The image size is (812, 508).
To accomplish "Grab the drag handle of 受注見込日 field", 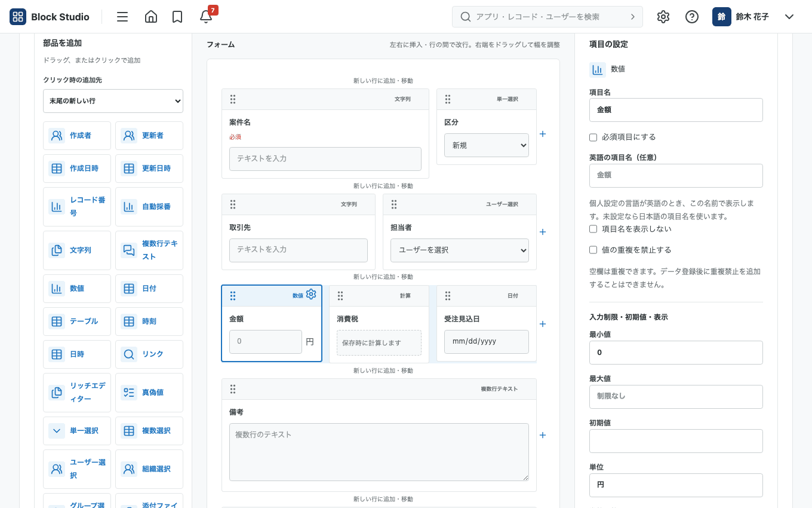I will click(448, 296).
